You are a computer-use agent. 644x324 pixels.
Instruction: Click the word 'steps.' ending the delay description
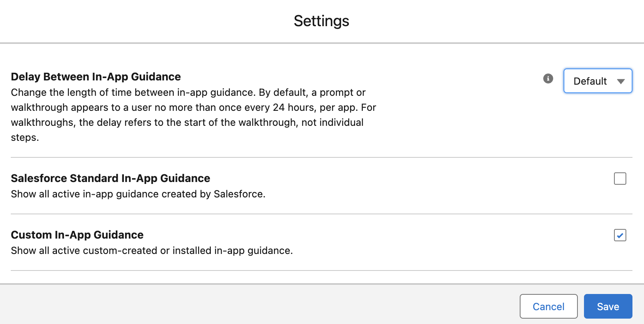point(25,137)
